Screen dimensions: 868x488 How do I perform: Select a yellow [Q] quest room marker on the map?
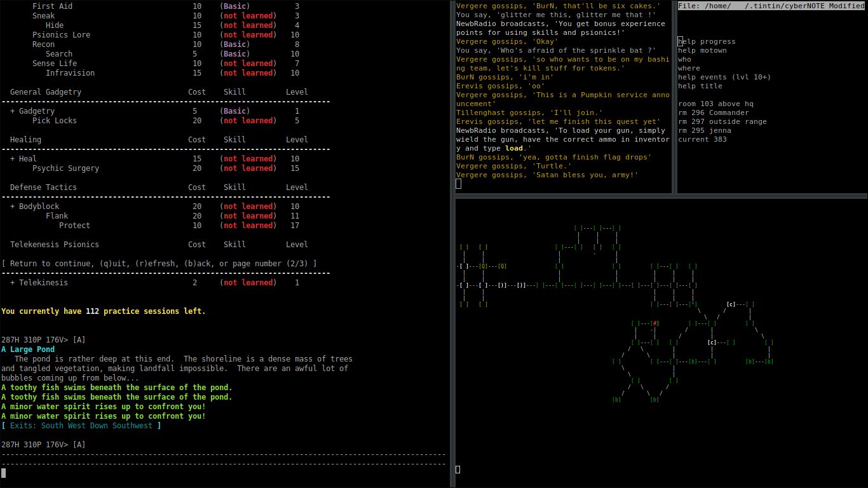click(x=483, y=266)
